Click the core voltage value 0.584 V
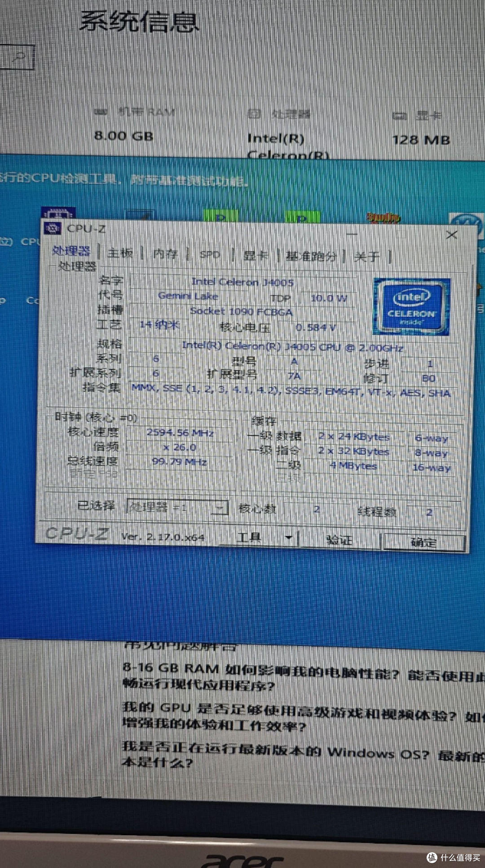This screenshot has height=868, width=485. [x=316, y=328]
